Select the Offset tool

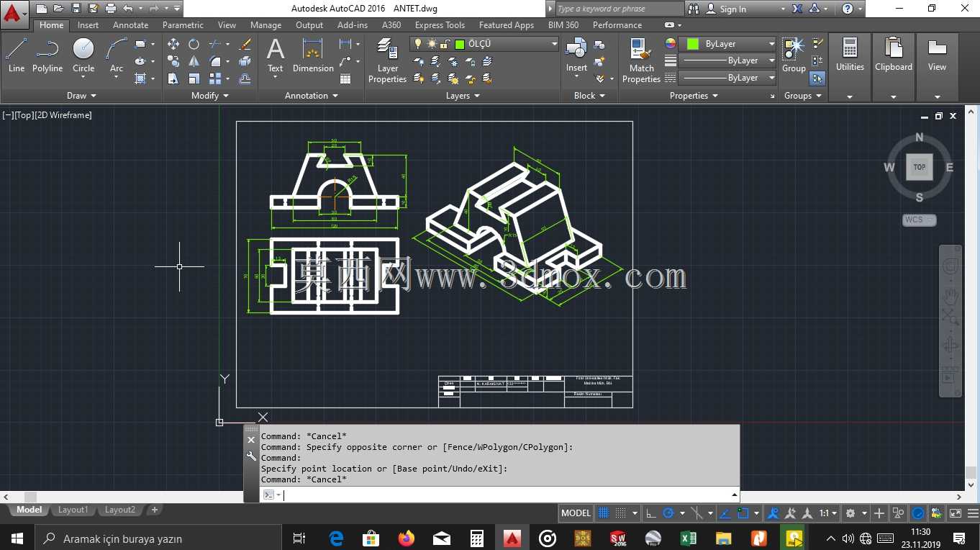click(245, 78)
